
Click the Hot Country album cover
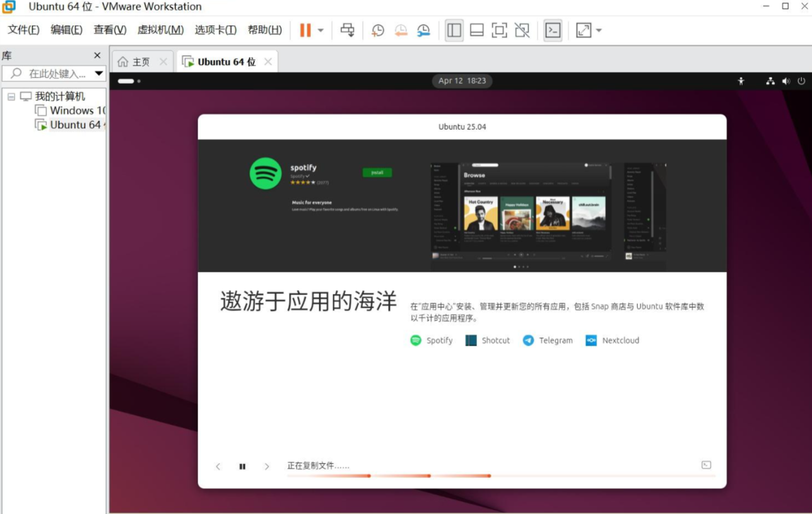pos(480,213)
